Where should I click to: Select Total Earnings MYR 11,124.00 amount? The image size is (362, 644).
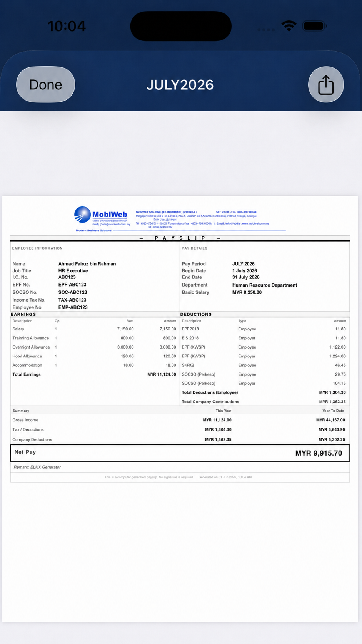(x=162, y=374)
